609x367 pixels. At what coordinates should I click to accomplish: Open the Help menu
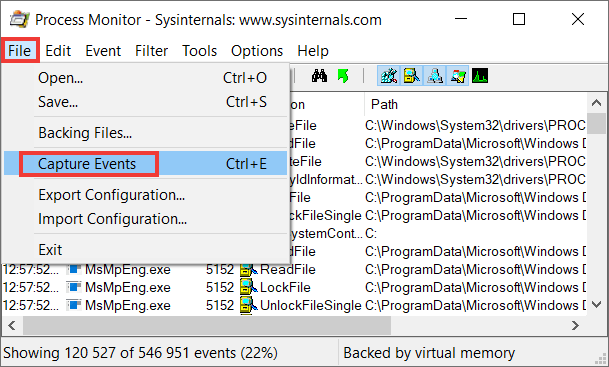313,50
